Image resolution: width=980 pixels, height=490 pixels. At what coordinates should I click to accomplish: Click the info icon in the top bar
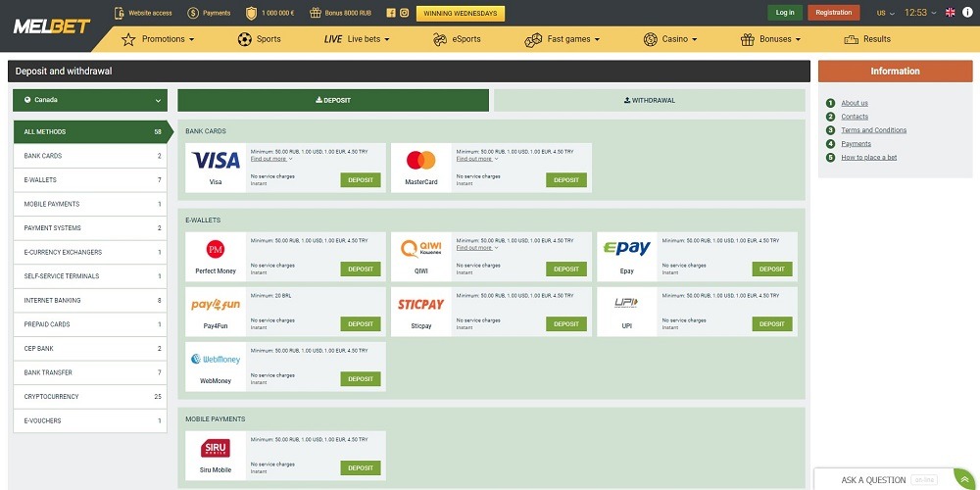pos(120,13)
